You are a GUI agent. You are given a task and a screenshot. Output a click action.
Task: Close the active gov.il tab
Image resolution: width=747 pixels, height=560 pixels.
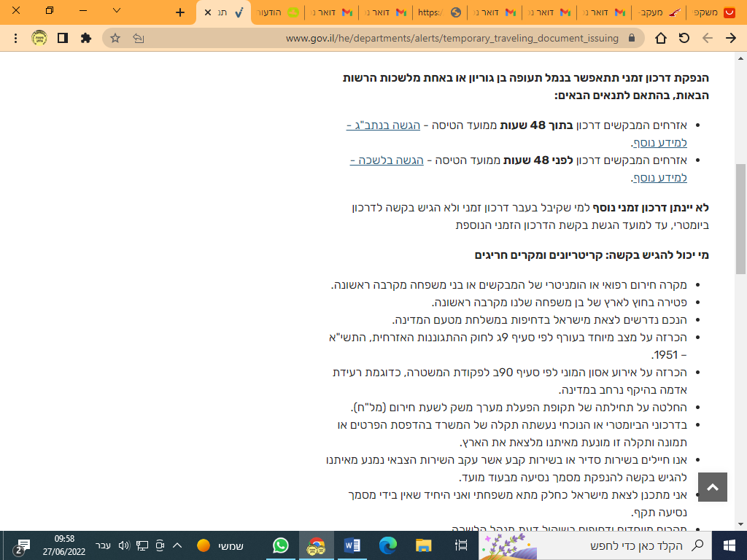click(x=207, y=12)
